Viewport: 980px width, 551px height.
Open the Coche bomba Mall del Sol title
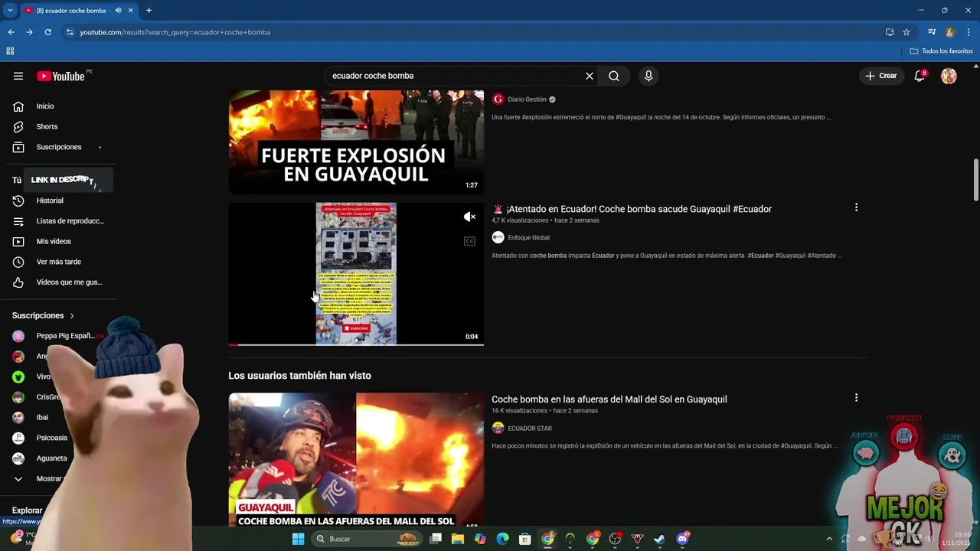point(609,399)
